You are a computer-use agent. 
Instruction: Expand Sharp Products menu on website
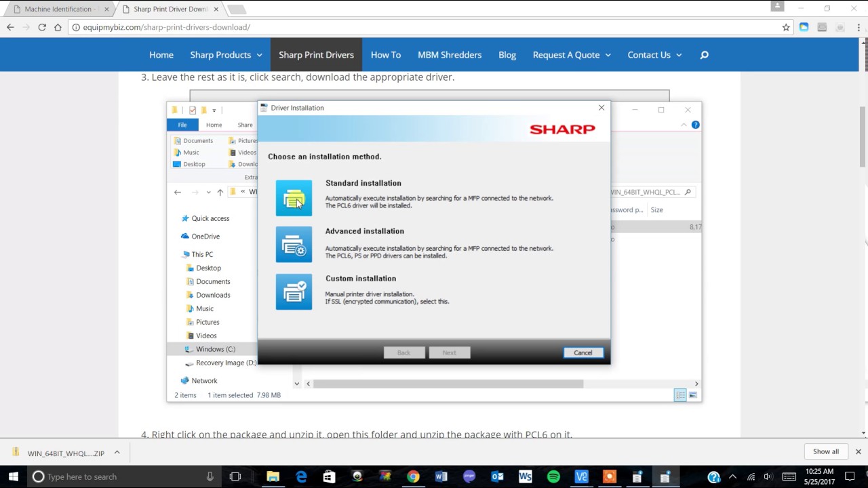pos(226,55)
